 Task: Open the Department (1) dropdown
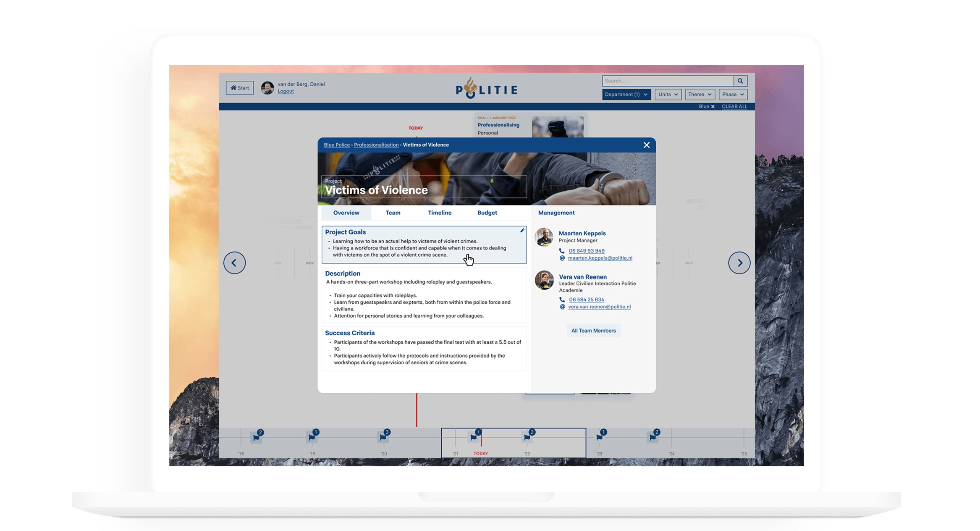pos(626,95)
